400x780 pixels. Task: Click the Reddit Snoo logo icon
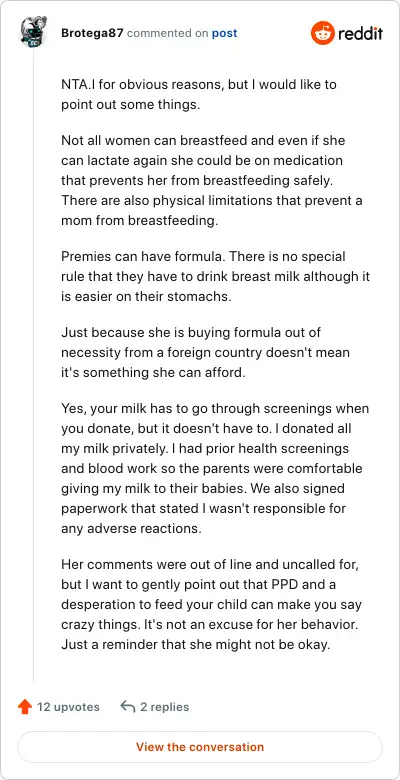pos(322,33)
